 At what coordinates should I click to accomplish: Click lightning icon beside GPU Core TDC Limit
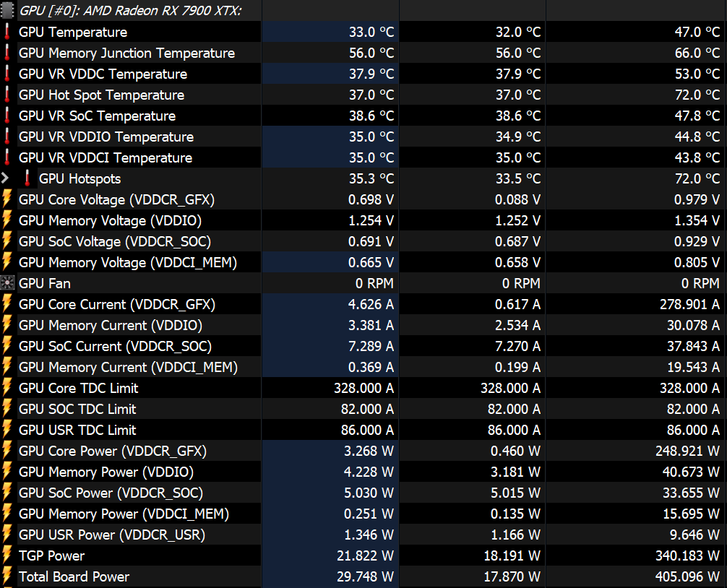coord(7,387)
